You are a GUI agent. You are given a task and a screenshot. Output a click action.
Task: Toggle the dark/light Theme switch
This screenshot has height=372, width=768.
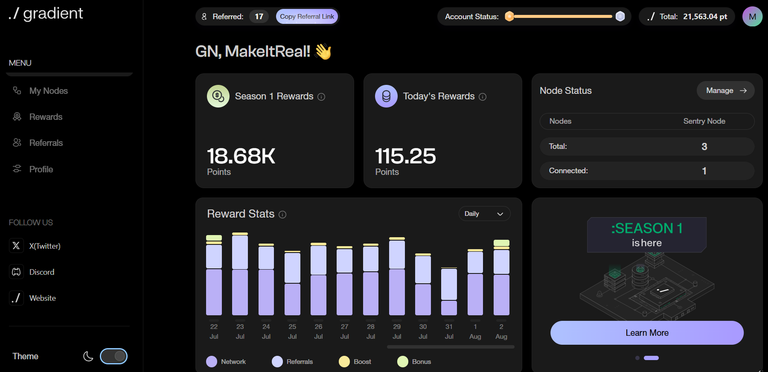(x=114, y=356)
